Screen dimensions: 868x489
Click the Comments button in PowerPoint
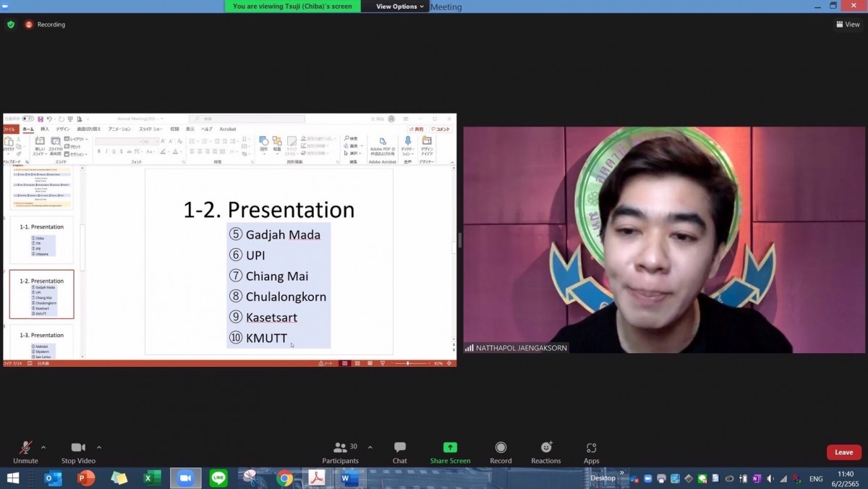click(441, 129)
